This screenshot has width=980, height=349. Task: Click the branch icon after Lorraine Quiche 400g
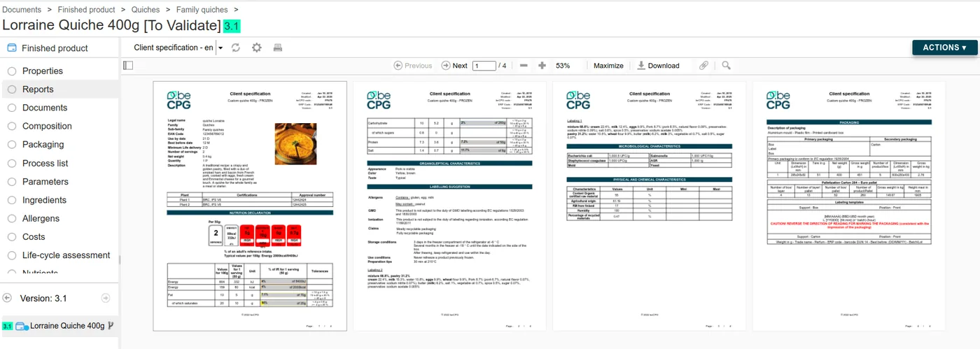[111, 326]
